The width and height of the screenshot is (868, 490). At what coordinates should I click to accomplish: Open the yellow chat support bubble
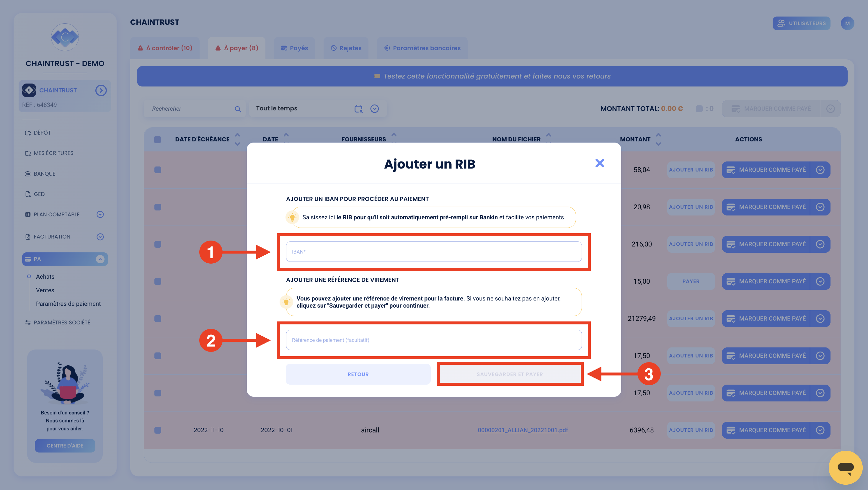click(x=846, y=468)
